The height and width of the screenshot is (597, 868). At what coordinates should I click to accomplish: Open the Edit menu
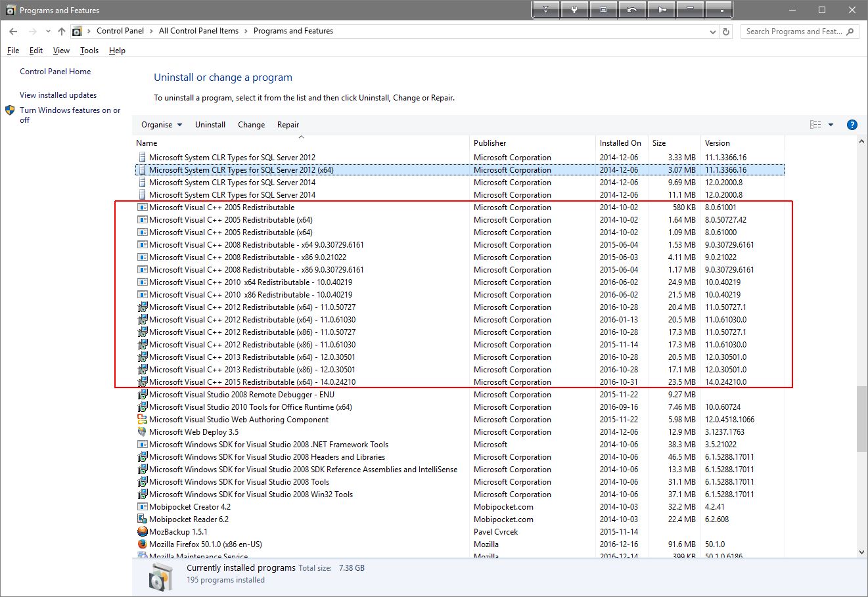(36, 51)
